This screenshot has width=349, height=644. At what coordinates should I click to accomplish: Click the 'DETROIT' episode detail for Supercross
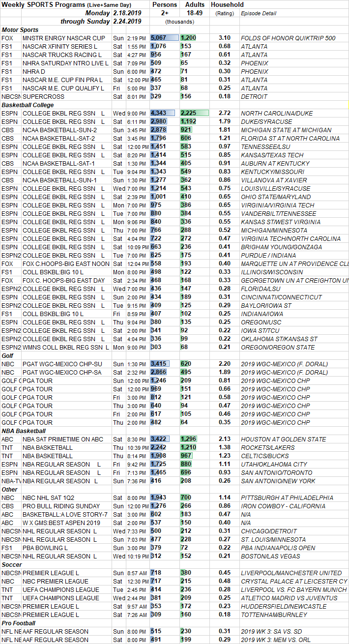[254, 96]
